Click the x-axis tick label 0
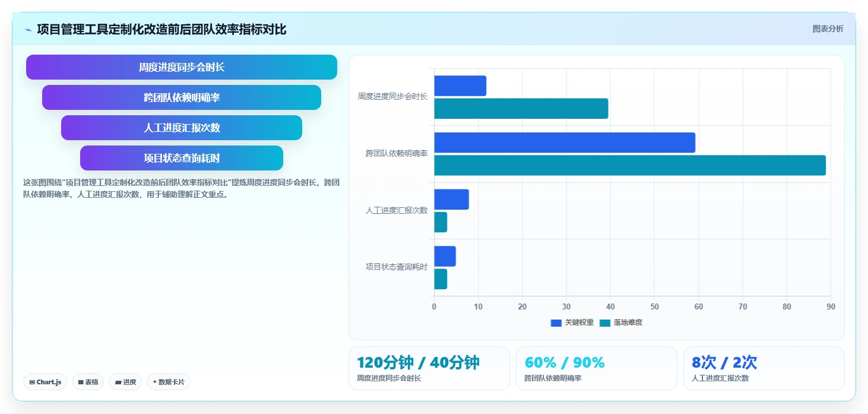 coord(434,306)
